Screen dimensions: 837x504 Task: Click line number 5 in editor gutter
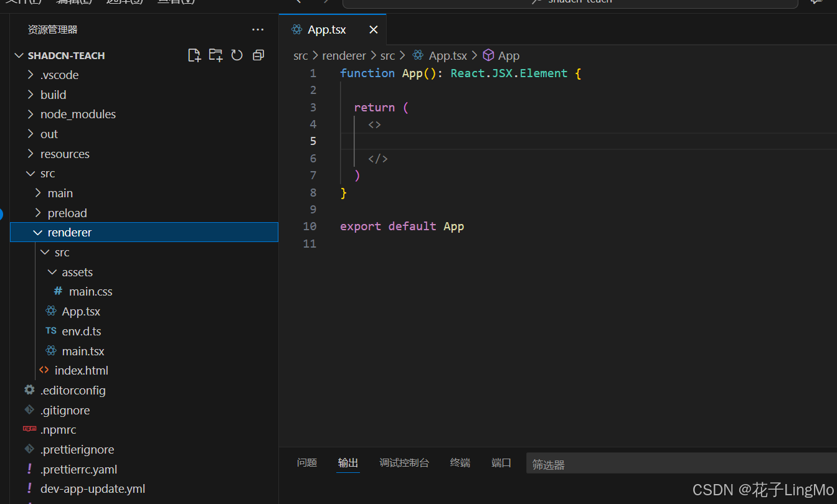[x=313, y=141]
